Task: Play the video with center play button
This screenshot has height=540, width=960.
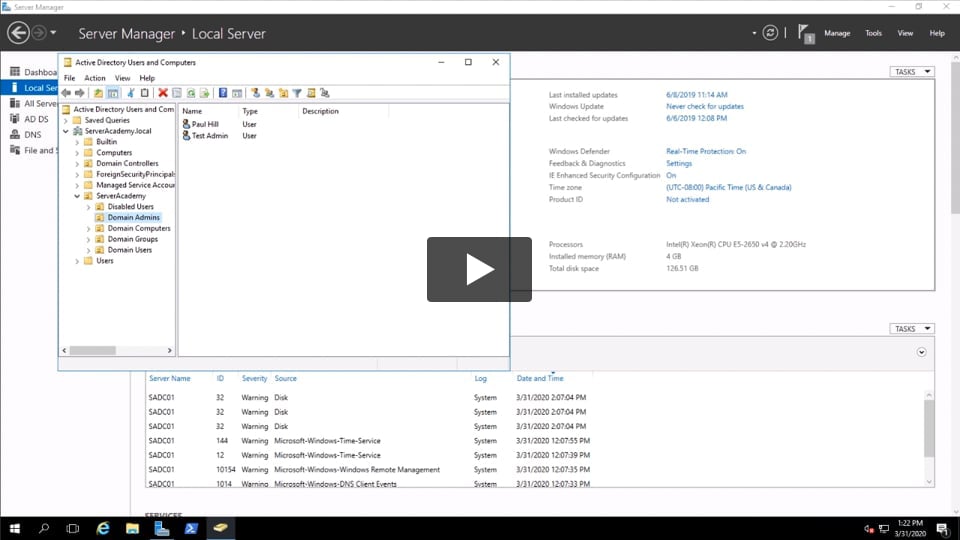Action: 479,269
